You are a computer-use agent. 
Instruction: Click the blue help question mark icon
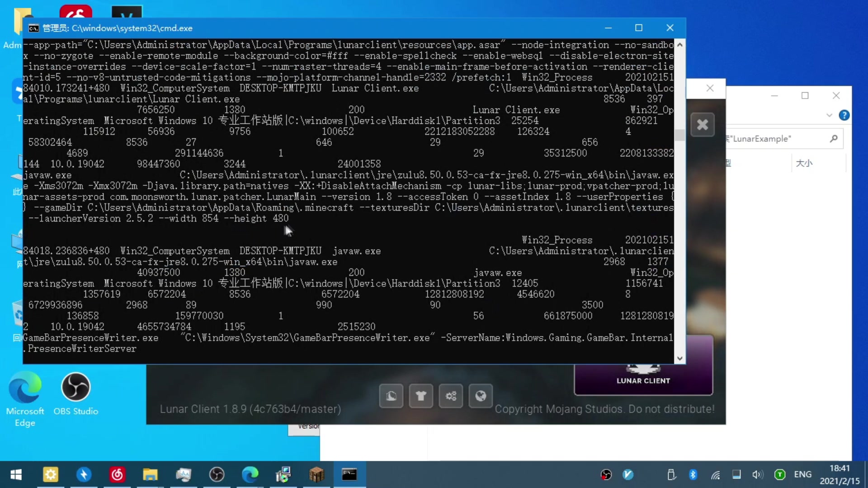click(844, 115)
